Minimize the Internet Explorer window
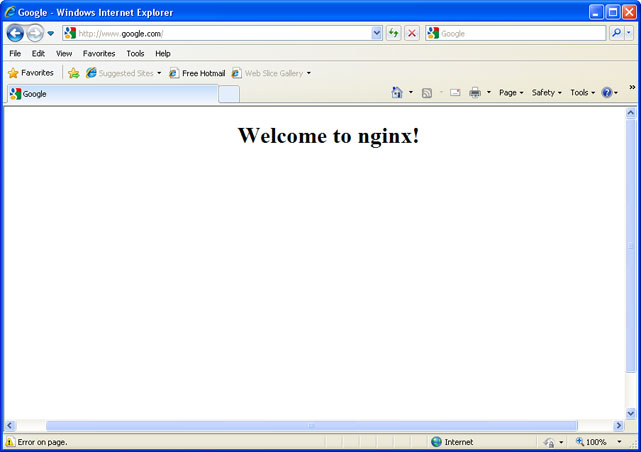Screen dimensions: 641x452 pyautogui.click(x=596, y=12)
